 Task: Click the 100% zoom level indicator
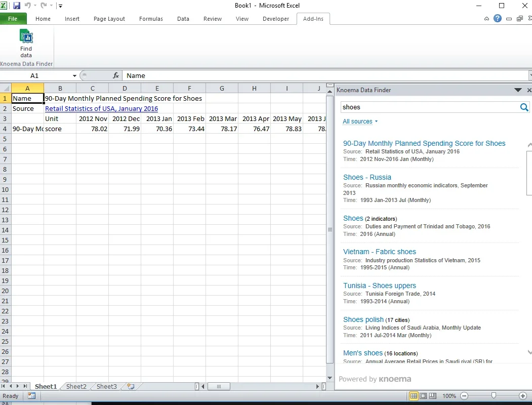click(x=449, y=396)
